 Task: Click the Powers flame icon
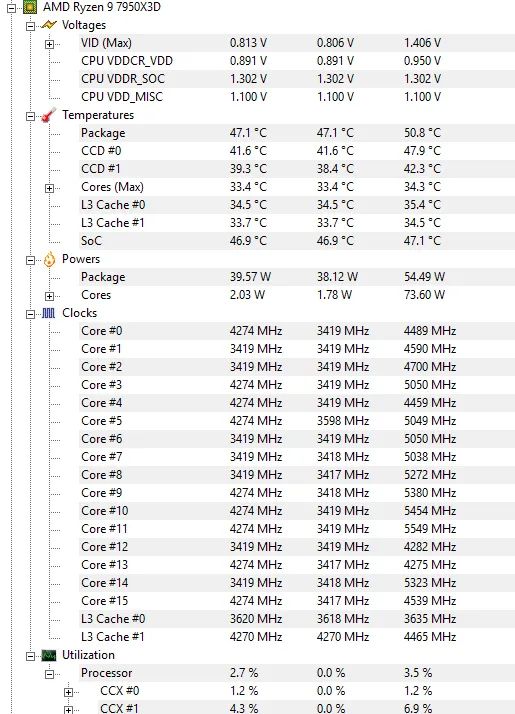(49, 259)
